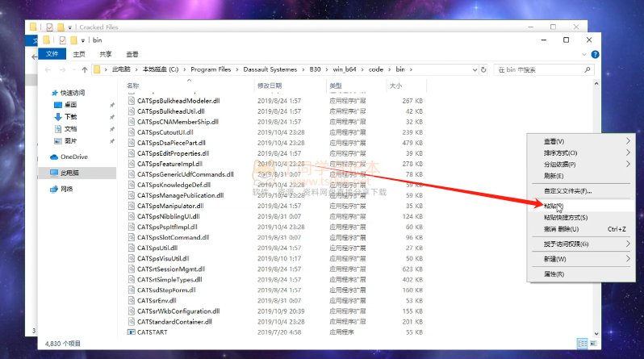Open the 文件 ribbon tab
This screenshot has height=359, width=644.
click(52, 54)
